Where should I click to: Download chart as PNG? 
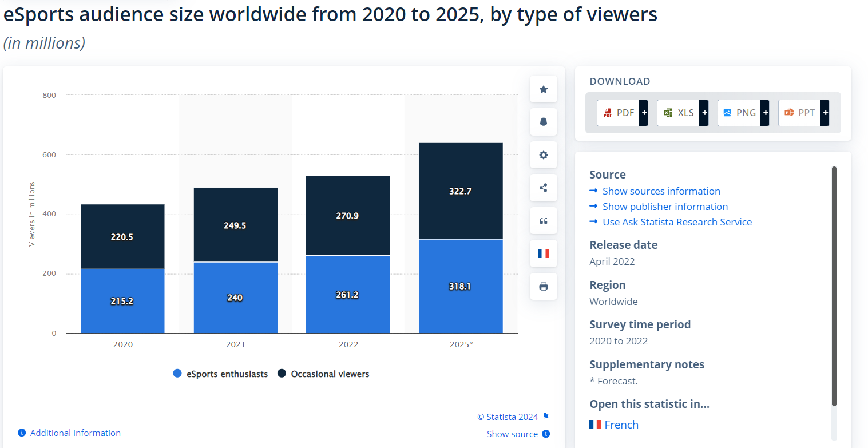tap(739, 113)
